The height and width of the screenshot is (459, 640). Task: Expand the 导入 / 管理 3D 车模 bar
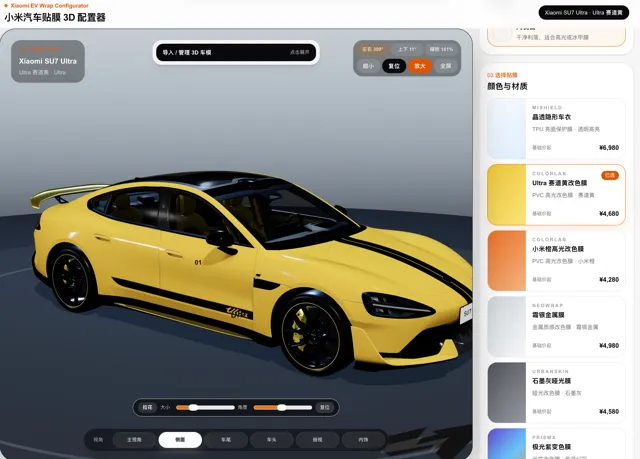pyautogui.click(x=236, y=53)
